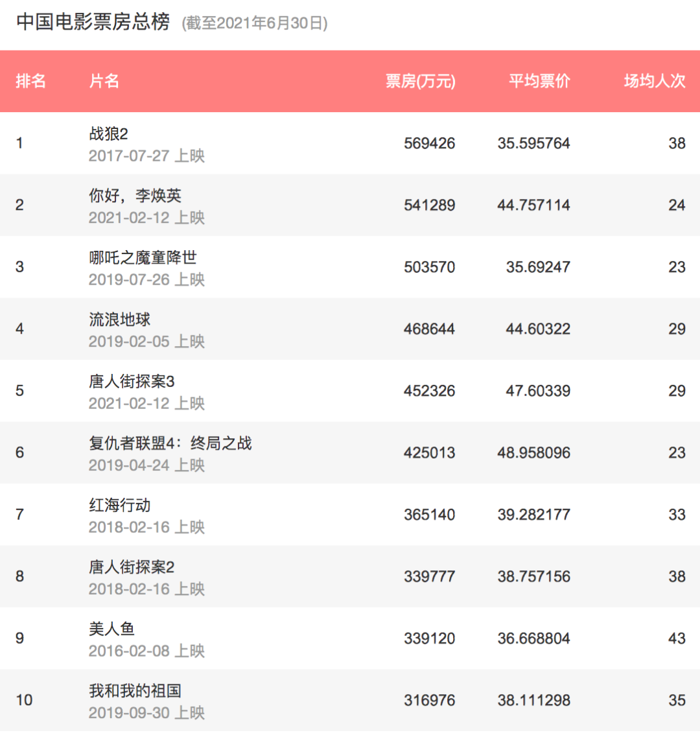Click attendance value 33 for 红海行动
The height and width of the screenshot is (735, 700).
pos(677,515)
